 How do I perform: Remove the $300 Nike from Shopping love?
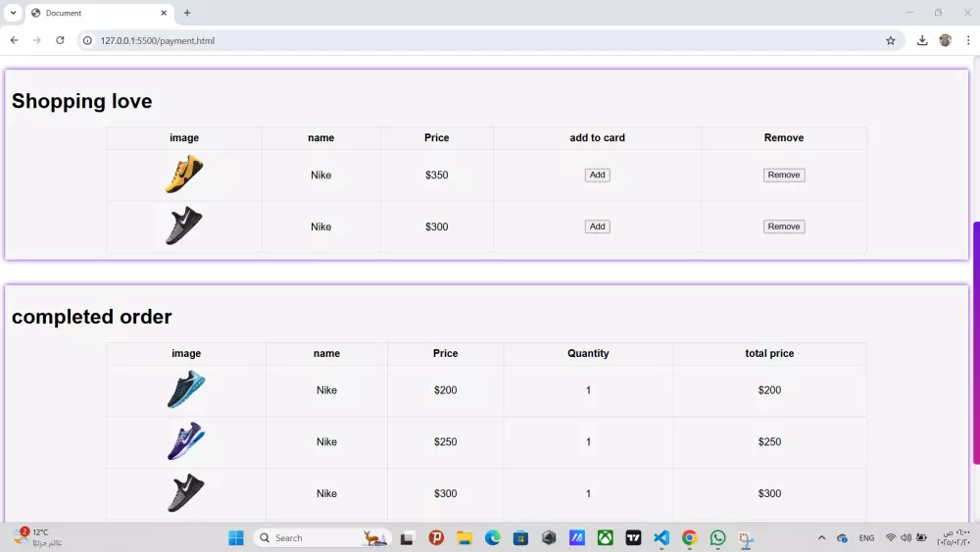(784, 226)
